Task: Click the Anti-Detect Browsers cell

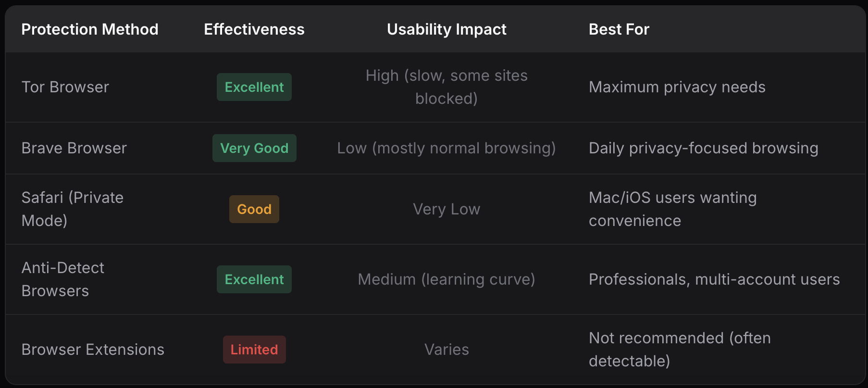Action: (x=63, y=279)
